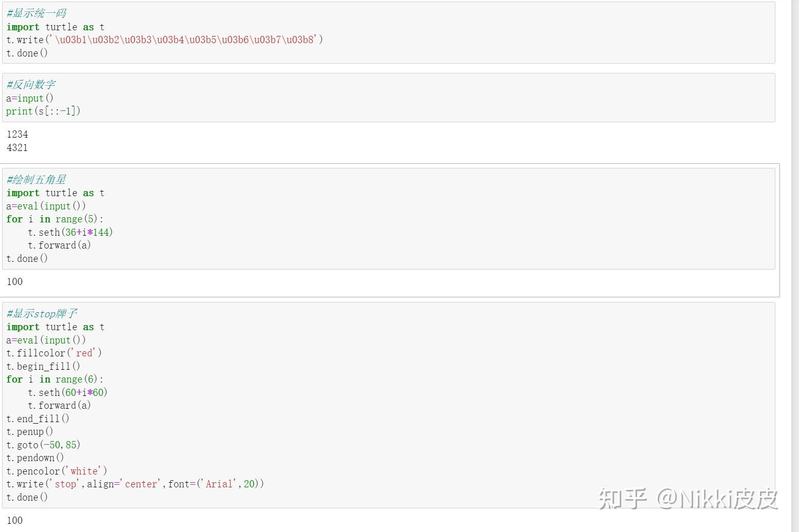Click the print(s[::-1]) line

click(43, 111)
